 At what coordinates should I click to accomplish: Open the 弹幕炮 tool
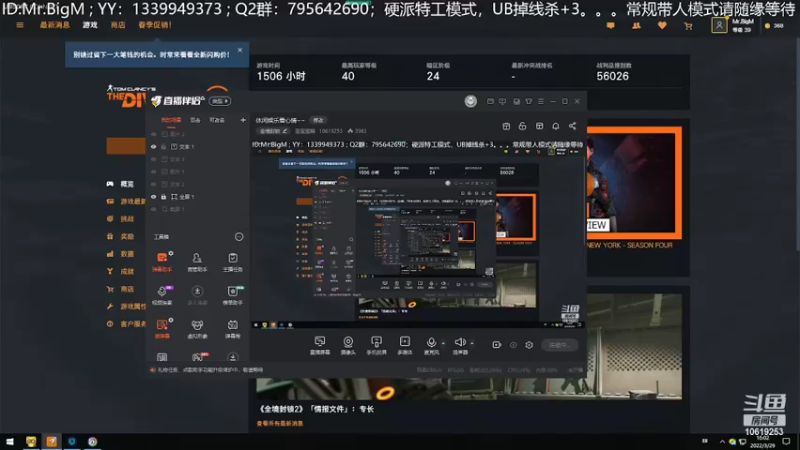tap(233, 329)
